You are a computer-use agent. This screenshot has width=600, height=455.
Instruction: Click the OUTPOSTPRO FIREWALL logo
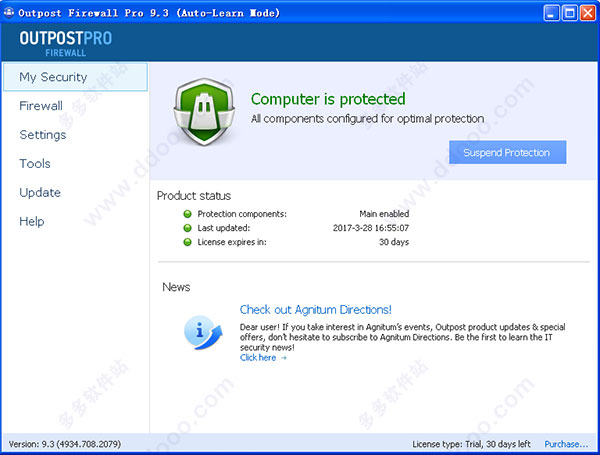coord(66,43)
